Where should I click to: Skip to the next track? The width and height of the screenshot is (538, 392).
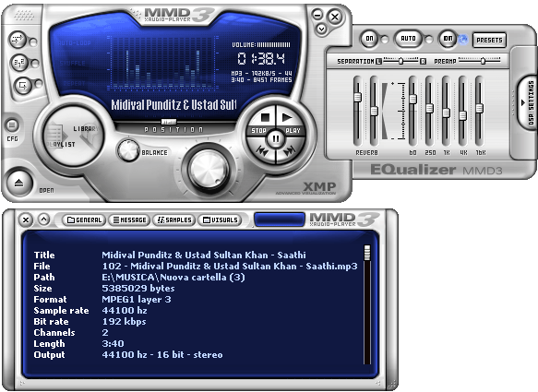(290, 151)
